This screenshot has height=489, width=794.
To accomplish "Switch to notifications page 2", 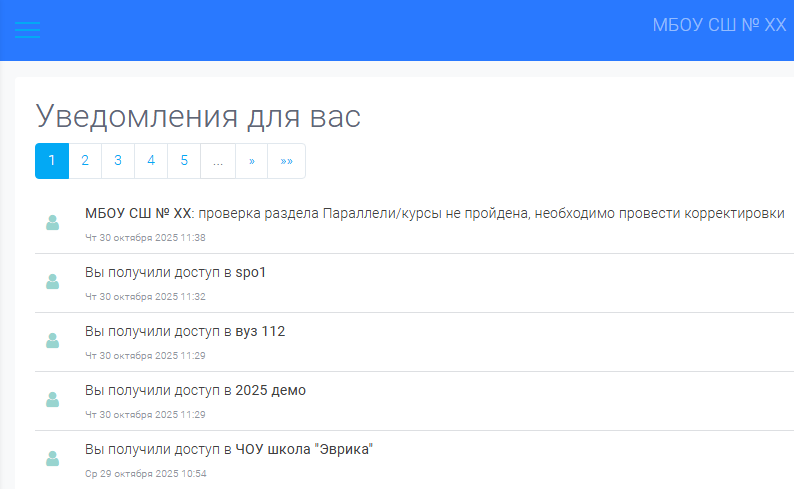I will [x=85, y=161].
